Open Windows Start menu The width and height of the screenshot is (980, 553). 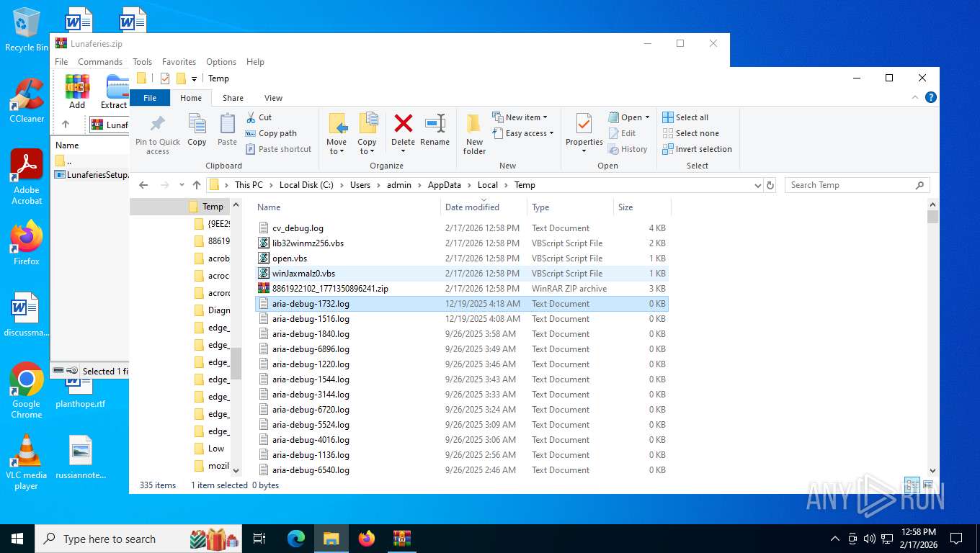[x=17, y=539]
